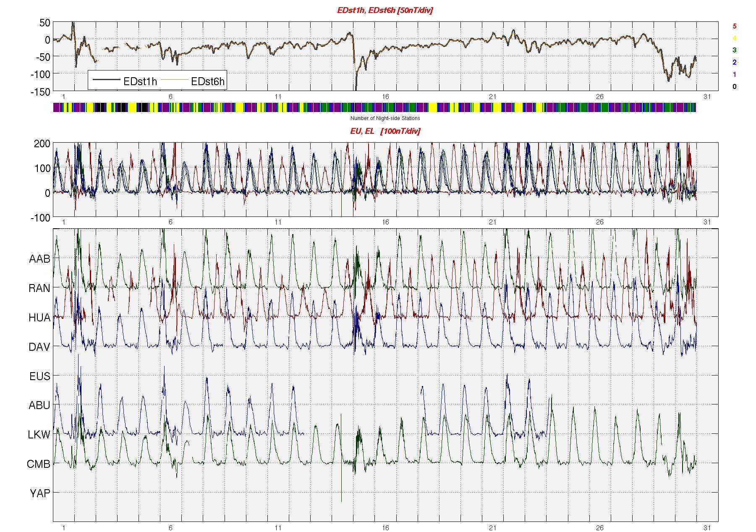Click the LKW station label

pos(39,435)
